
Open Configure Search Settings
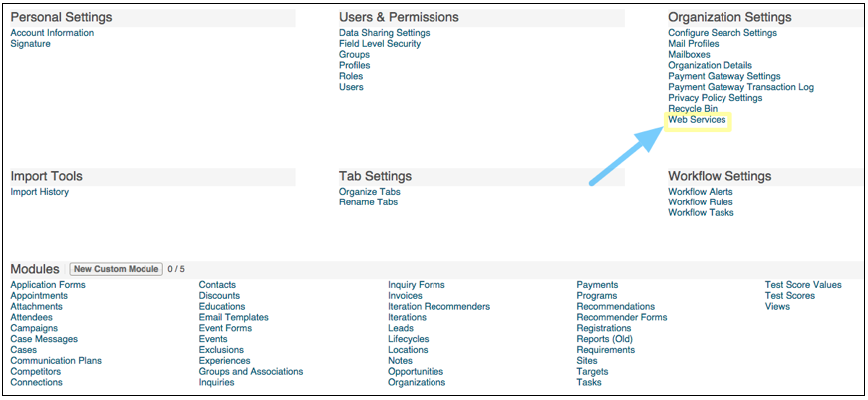[723, 33]
